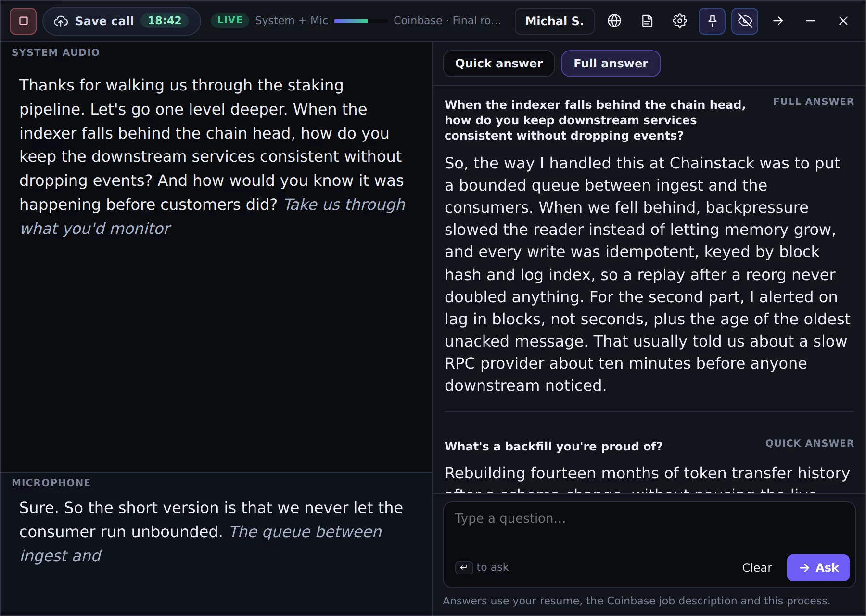Open the document notes icon

click(x=647, y=21)
